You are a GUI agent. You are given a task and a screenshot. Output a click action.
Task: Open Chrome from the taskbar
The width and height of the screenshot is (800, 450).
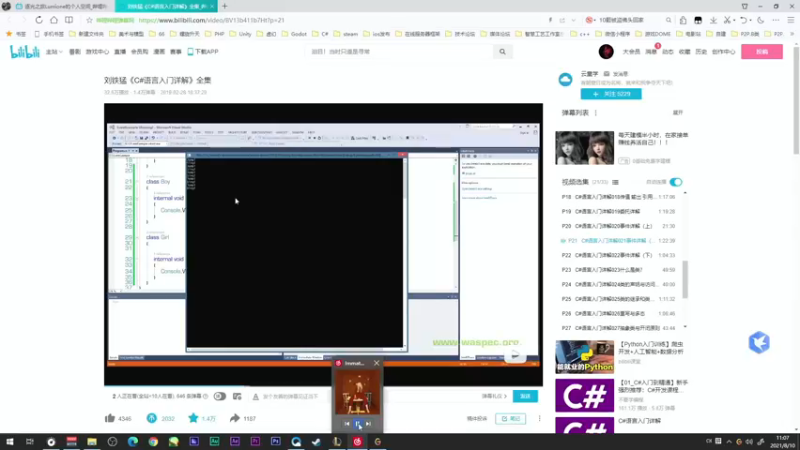click(153, 441)
